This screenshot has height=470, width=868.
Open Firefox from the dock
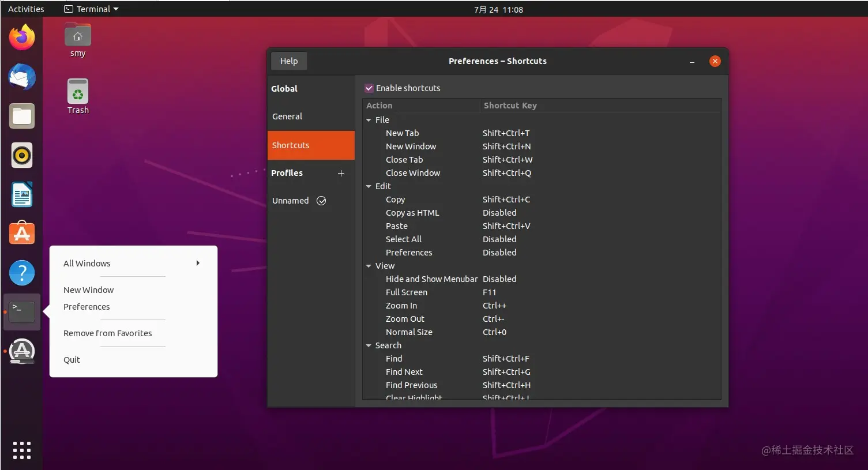click(x=22, y=37)
